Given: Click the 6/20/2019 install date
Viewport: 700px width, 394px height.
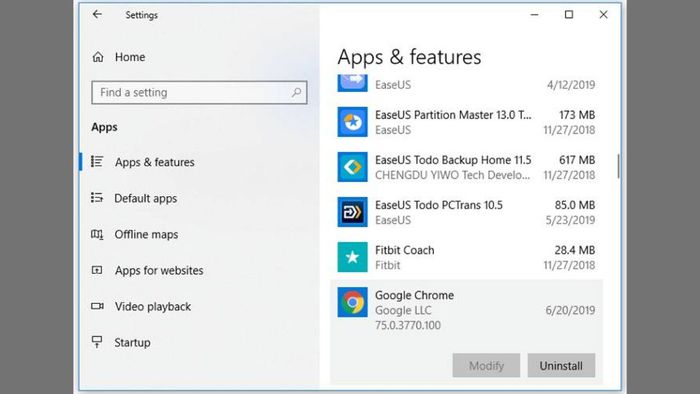Looking at the screenshot, I should (570, 310).
